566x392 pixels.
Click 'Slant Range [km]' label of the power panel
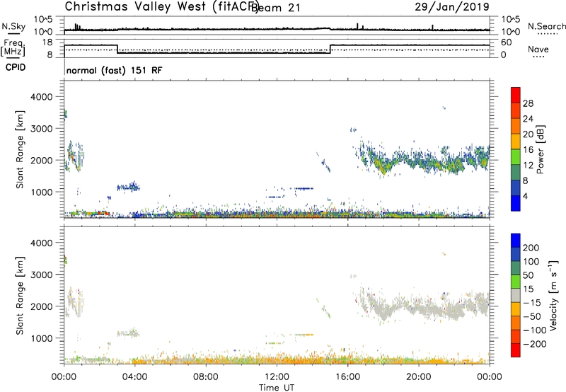click(20, 149)
